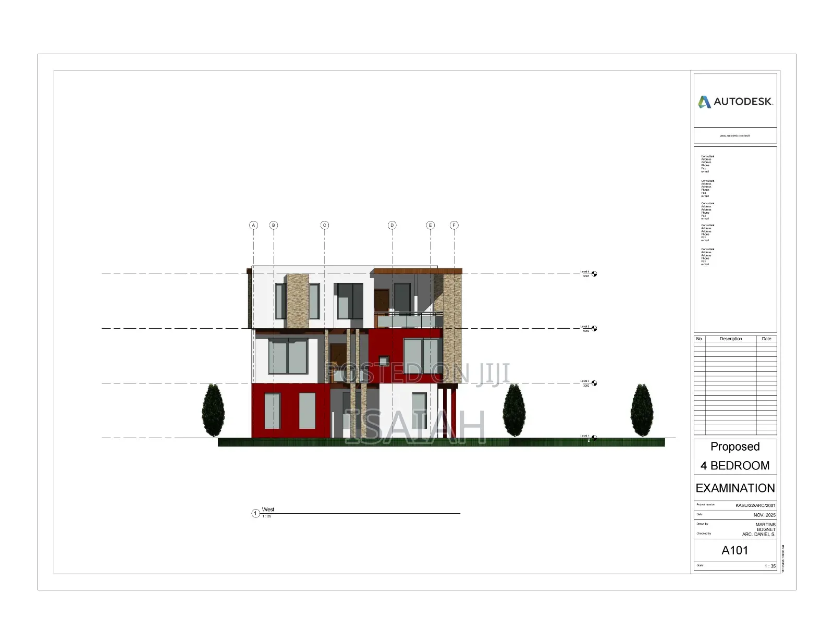The width and height of the screenshot is (834, 644).
Task: Select grid bubble B
Action: pyautogui.click(x=274, y=225)
